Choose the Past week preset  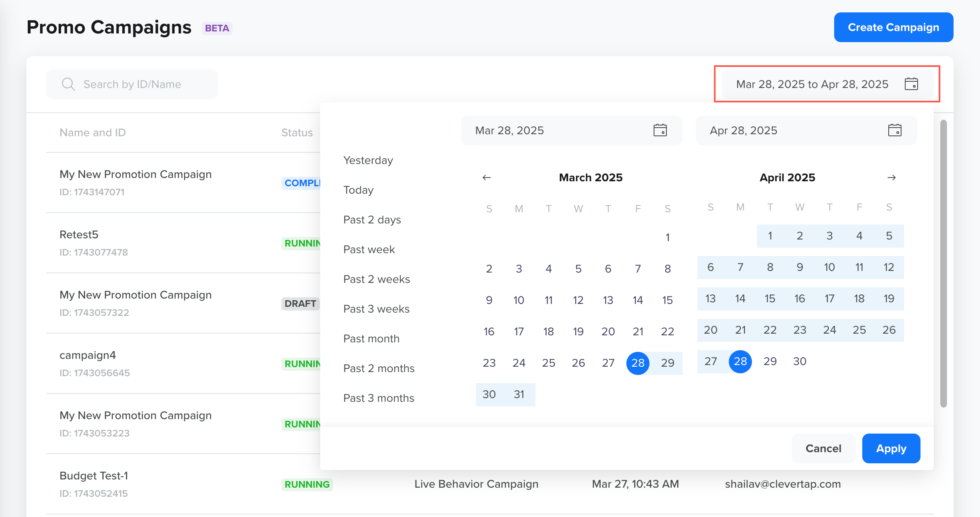[x=369, y=249]
